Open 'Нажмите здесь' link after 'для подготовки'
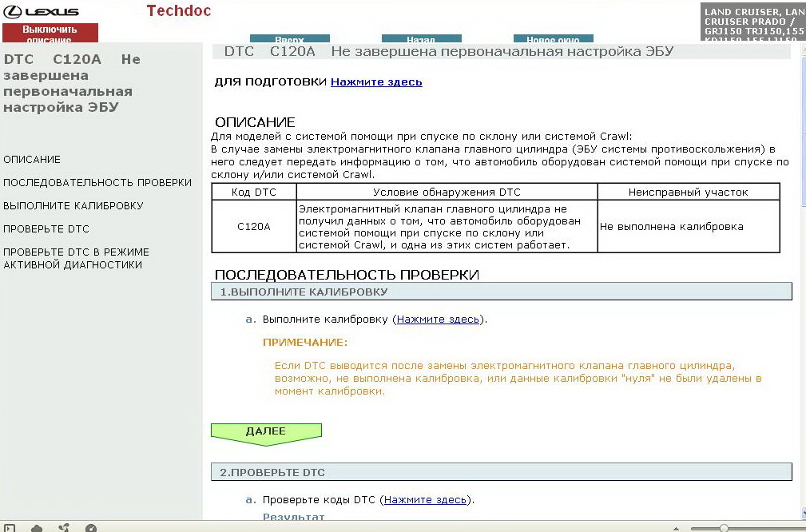 [x=376, y=81]
